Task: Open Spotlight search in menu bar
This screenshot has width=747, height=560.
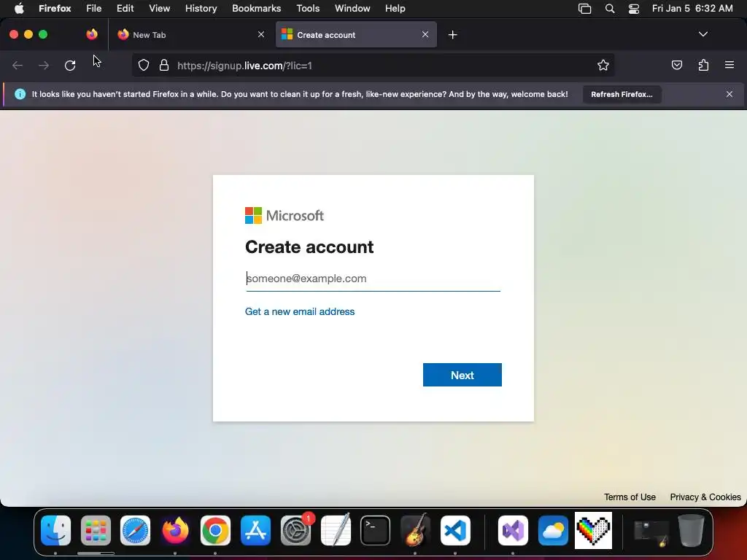Action: (x=610, y=9)
